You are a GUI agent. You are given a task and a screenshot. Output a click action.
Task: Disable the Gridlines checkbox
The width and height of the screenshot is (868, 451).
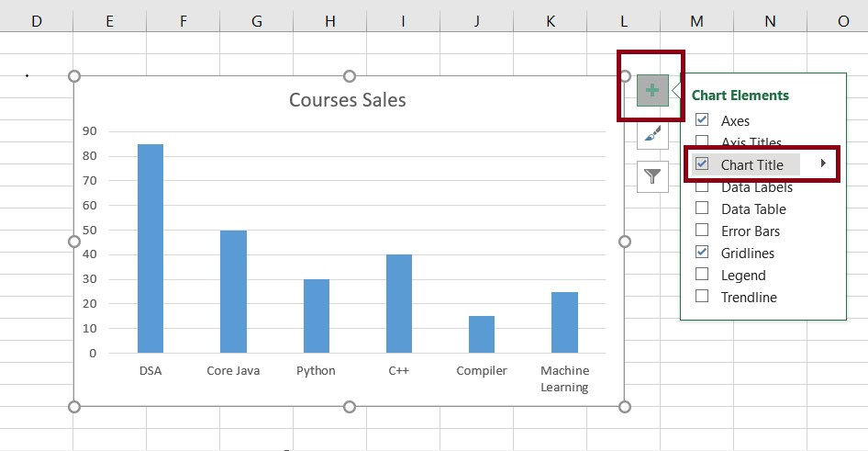click(x=702, y=253)
